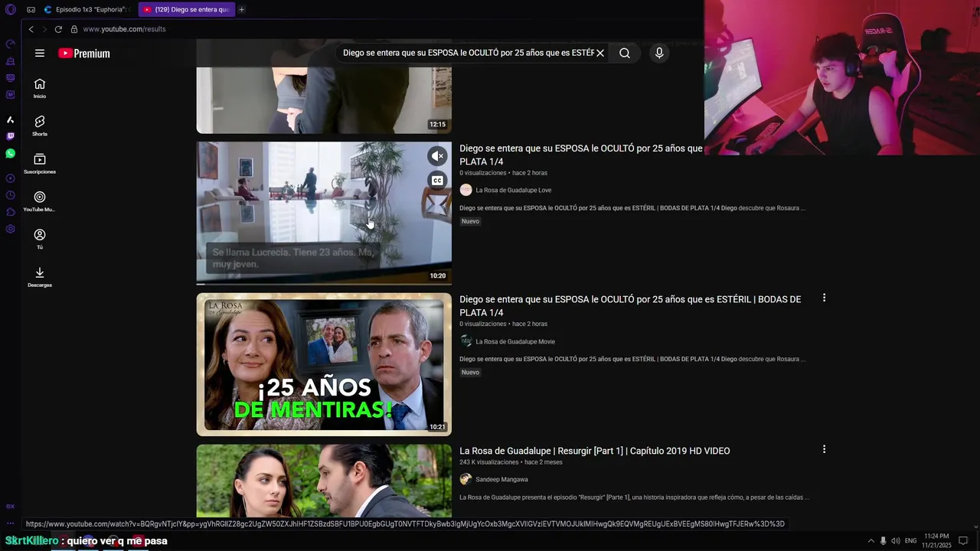Screen dimensions: 980x551
Task: Open Windows notification center icon
Action: click(963, 541)
